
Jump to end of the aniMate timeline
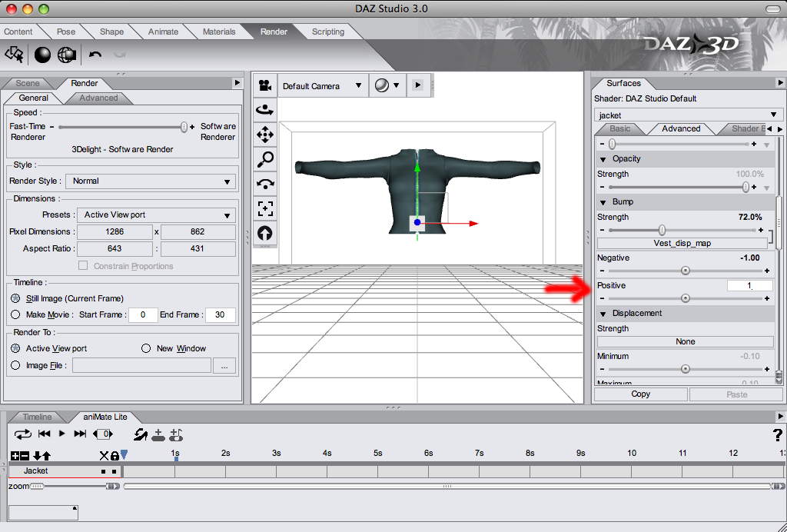point(80,434)
